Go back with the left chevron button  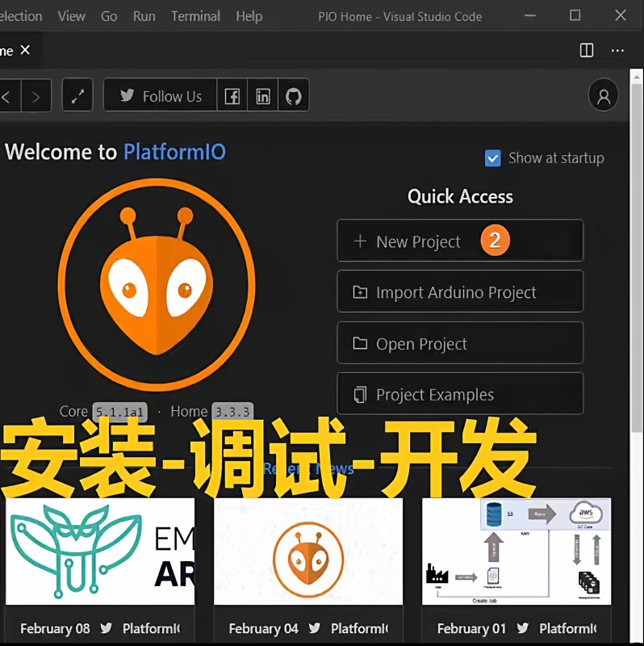pos(7,97)
